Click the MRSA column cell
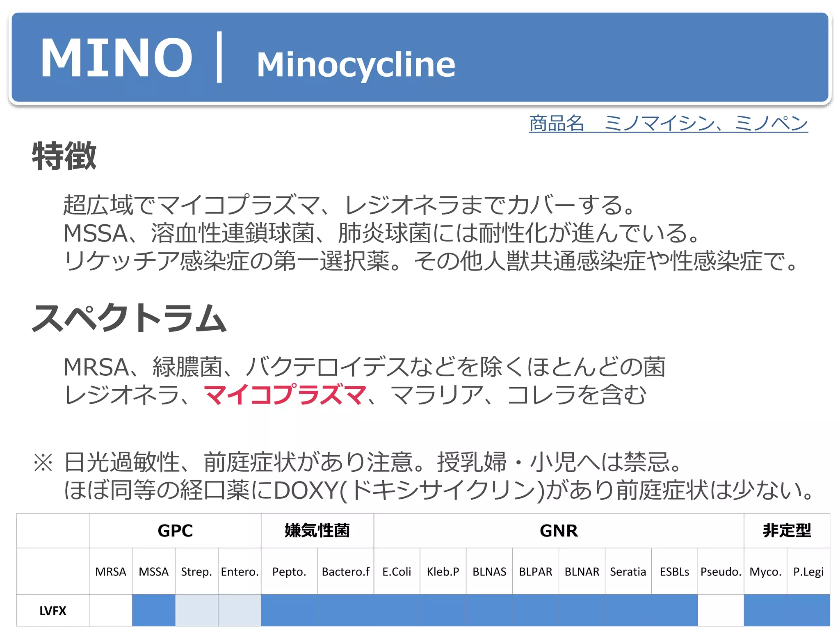 [x=111, y=571]
